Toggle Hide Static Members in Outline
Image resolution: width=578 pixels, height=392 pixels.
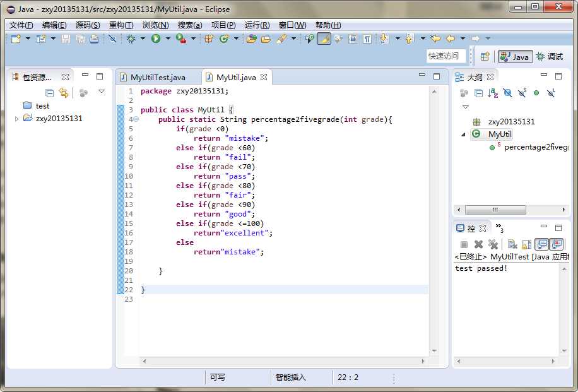point(522,93)
